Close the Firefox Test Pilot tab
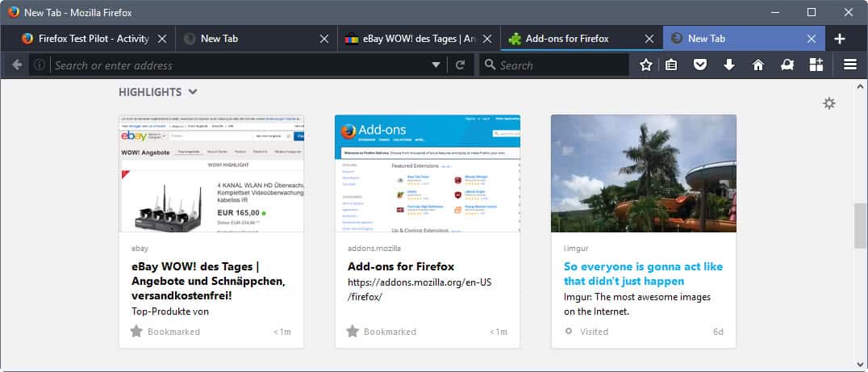This screenshot has height=372, width=868. pos(161,39)
